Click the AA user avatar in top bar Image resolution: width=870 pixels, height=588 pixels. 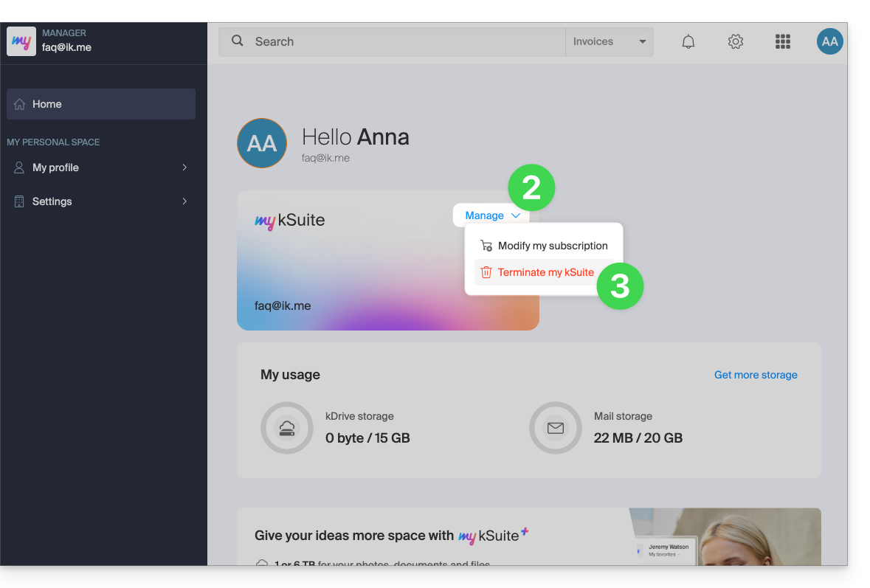pyautogui.click(x=829, y=42)
